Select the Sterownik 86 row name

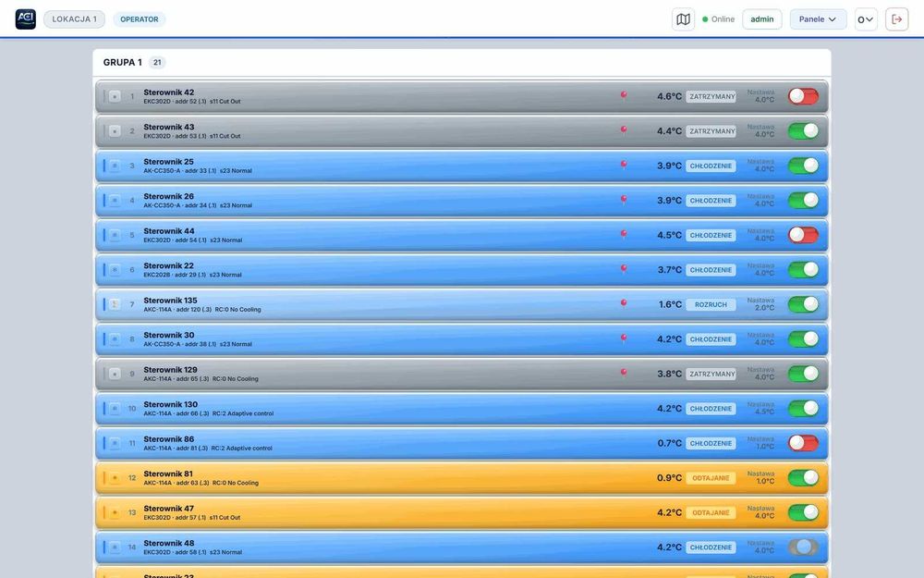pyautogui.click(x=168, y=439)
